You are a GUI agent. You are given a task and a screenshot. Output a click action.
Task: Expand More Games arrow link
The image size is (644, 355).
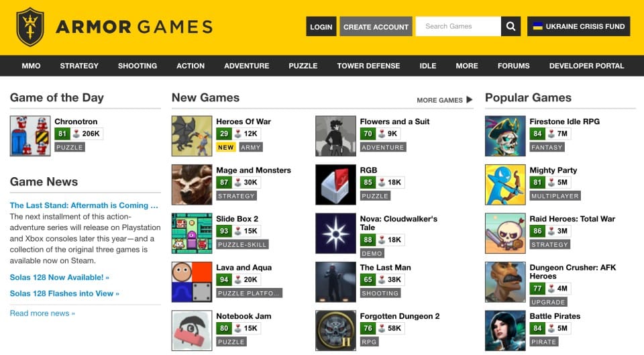click(445, 100)
